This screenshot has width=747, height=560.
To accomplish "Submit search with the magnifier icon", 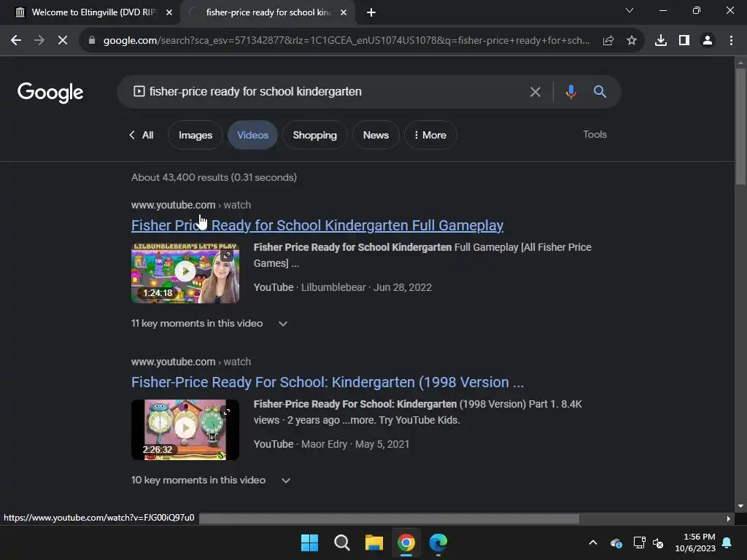I will 600,92.
